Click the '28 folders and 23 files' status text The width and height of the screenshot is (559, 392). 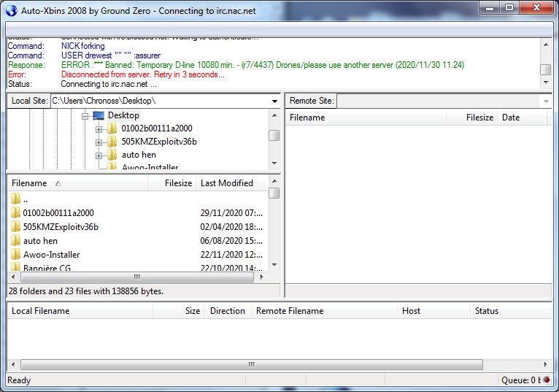pyautogui.click(x=86, y=291)
